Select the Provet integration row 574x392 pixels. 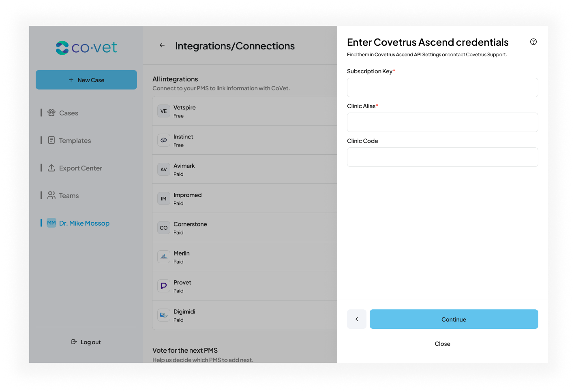(x=245, y=286)
